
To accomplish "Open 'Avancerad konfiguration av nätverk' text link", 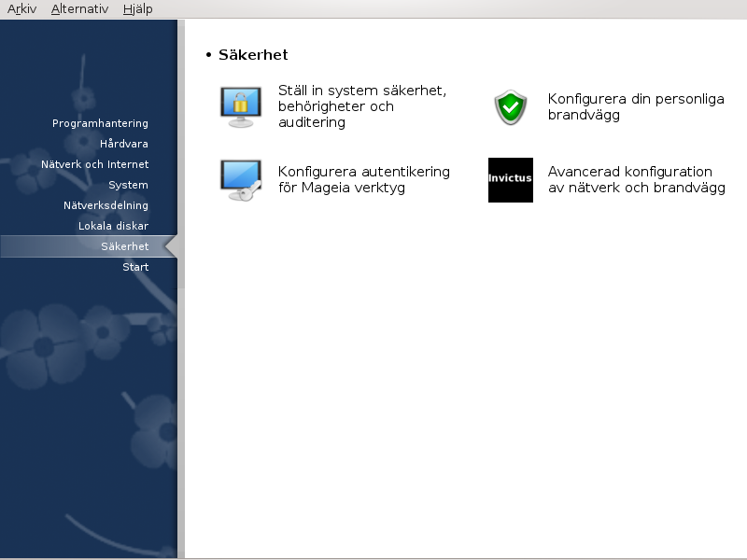I will 636,179.
